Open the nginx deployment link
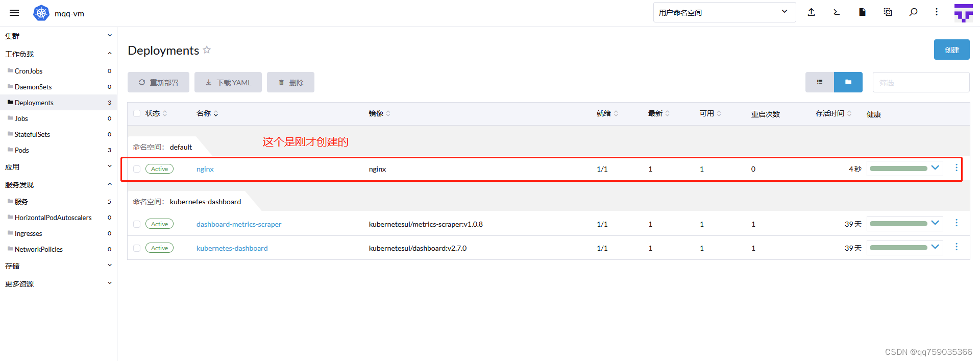 click(x=205, y=169)
